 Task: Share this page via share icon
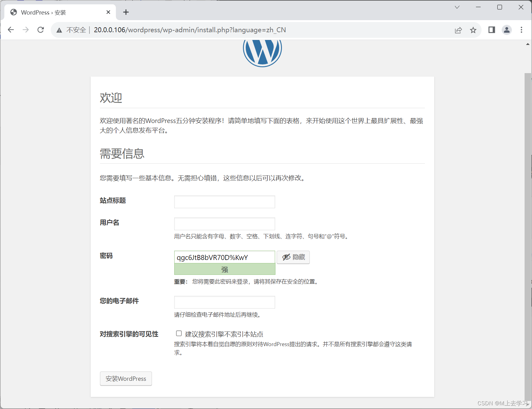point(458,30)
